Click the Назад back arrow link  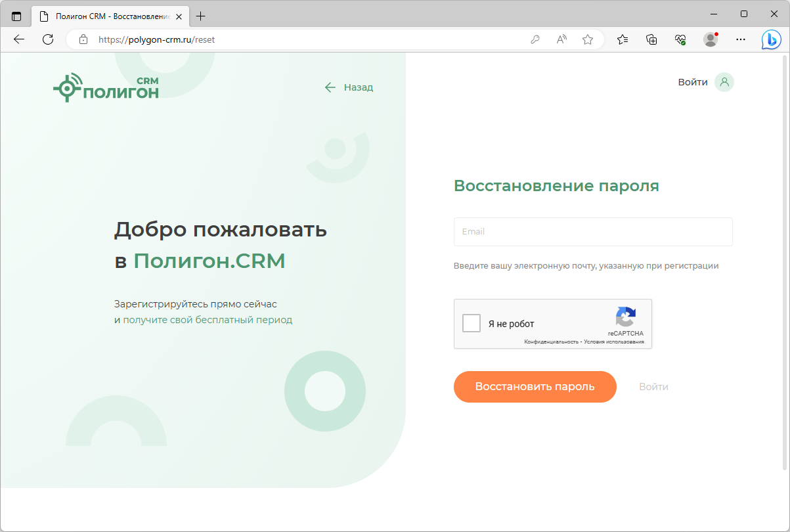(349, 87)
